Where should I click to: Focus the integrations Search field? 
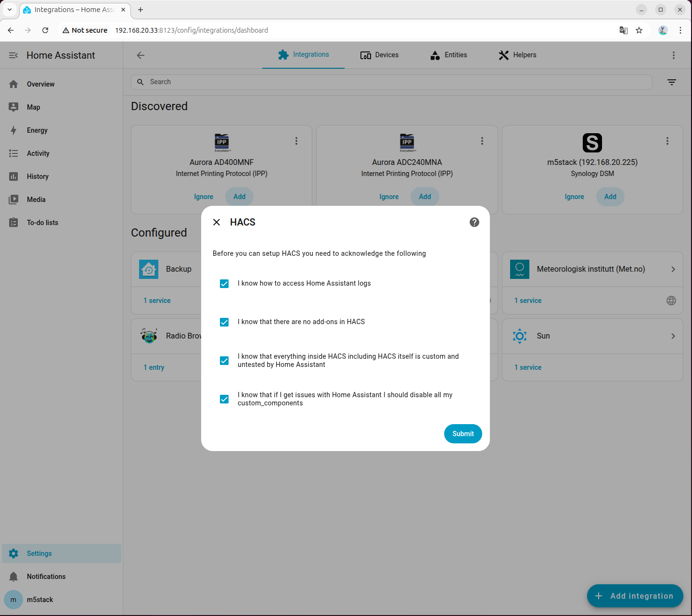[391, 82]
